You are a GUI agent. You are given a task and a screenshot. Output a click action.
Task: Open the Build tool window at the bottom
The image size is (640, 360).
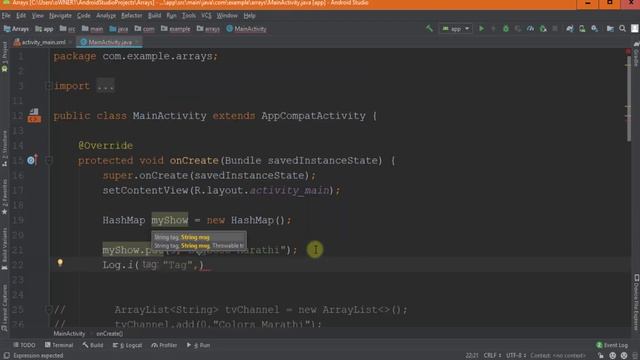pyautogui.click(x=93, y=345)
